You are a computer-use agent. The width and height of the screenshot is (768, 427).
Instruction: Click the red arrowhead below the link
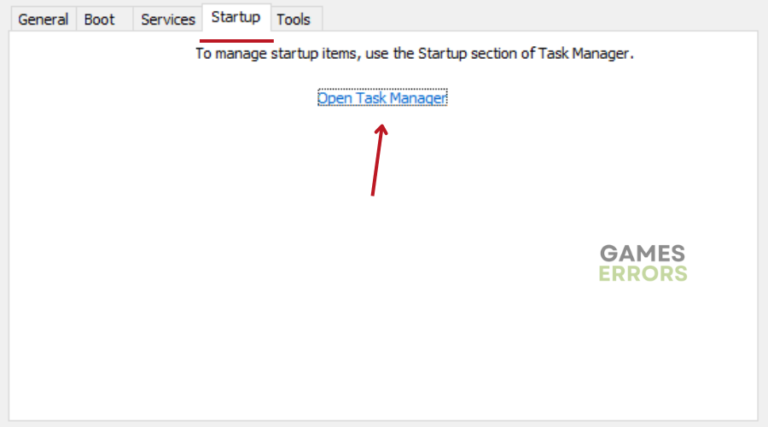[381, 130]
